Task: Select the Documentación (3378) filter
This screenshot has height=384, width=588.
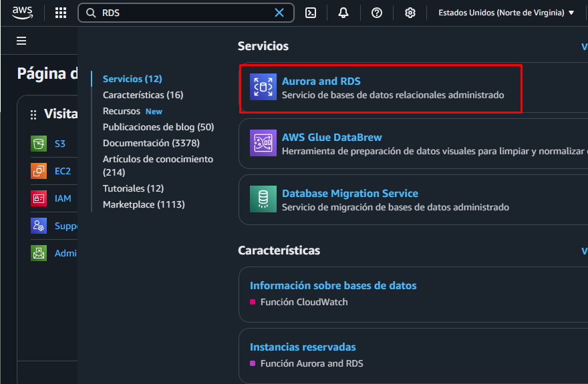Action: [x=151, y=143]
